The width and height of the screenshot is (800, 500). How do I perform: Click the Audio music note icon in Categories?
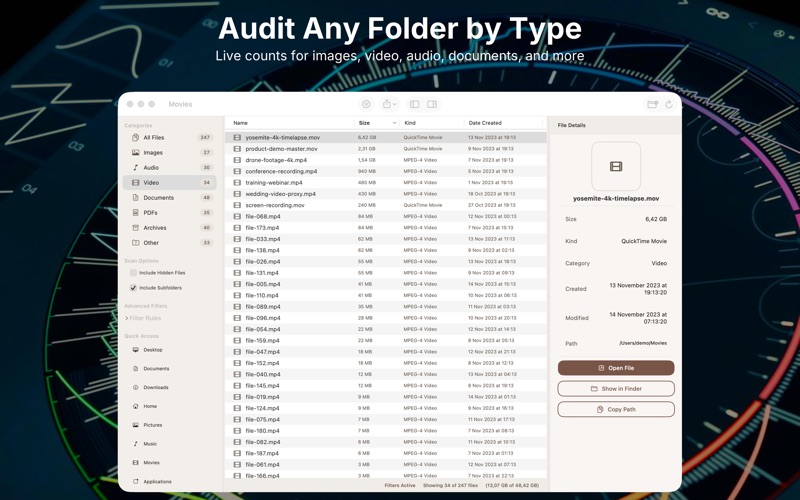(135, 167)
